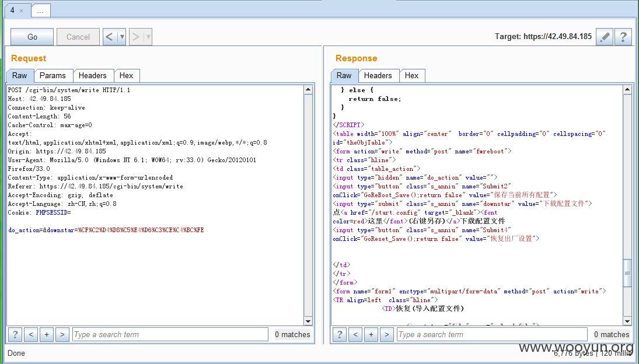Send the request with the Go button

[x=32, y=37]
